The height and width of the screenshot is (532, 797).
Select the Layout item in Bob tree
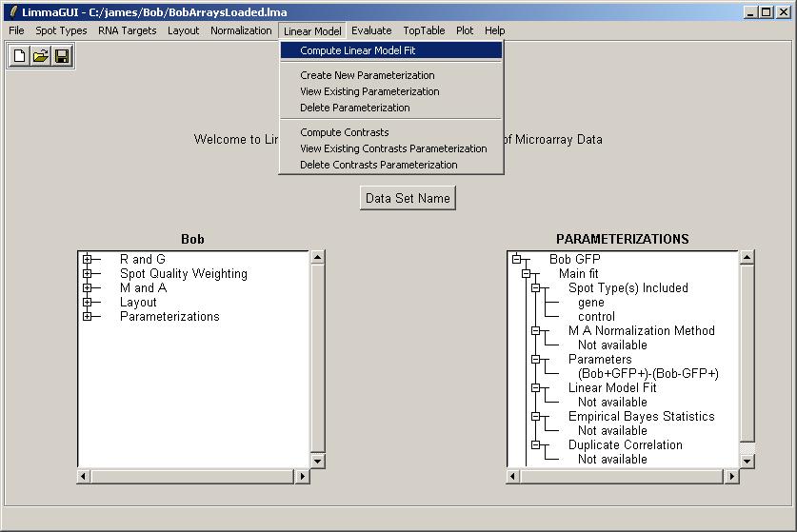point(138,302)
